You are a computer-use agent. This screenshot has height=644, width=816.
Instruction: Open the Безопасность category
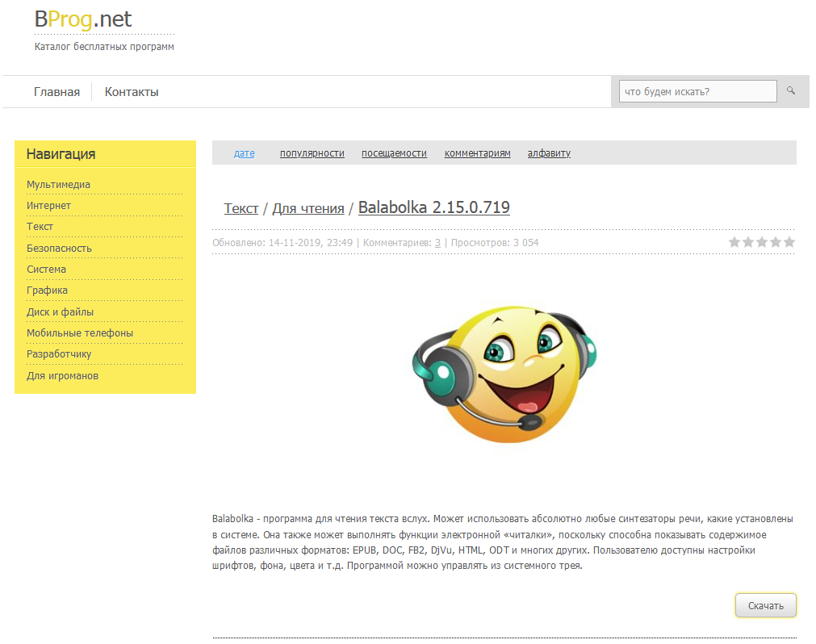(x=59, y=248)
